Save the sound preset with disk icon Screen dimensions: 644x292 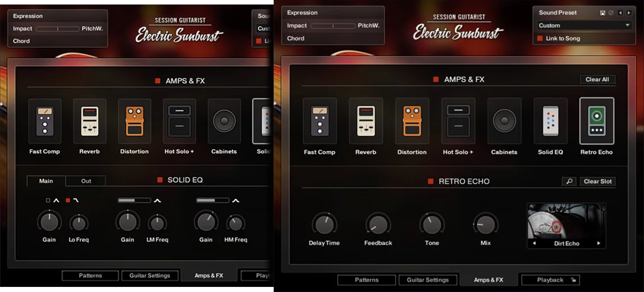click(x=602, y=13)
